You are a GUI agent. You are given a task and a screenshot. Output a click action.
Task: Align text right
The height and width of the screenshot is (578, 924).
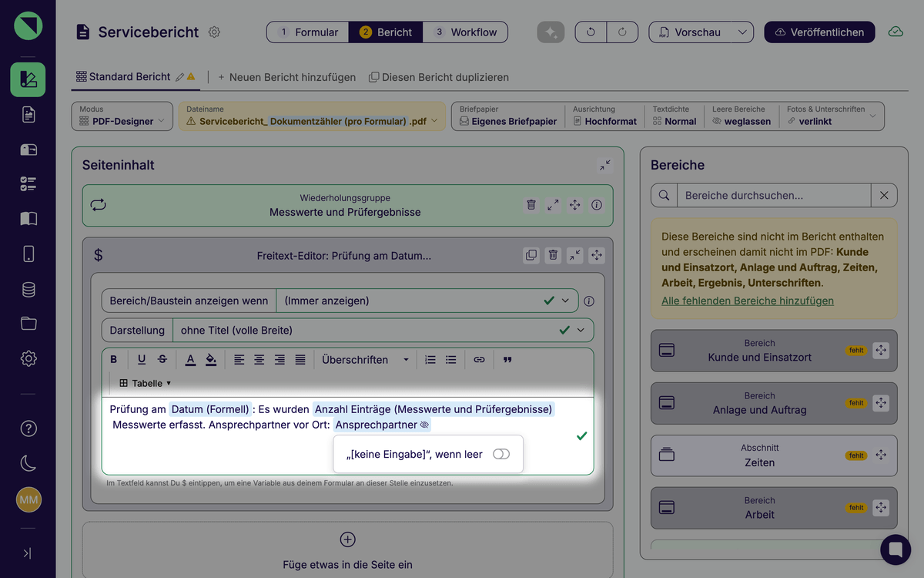point(280,359)
